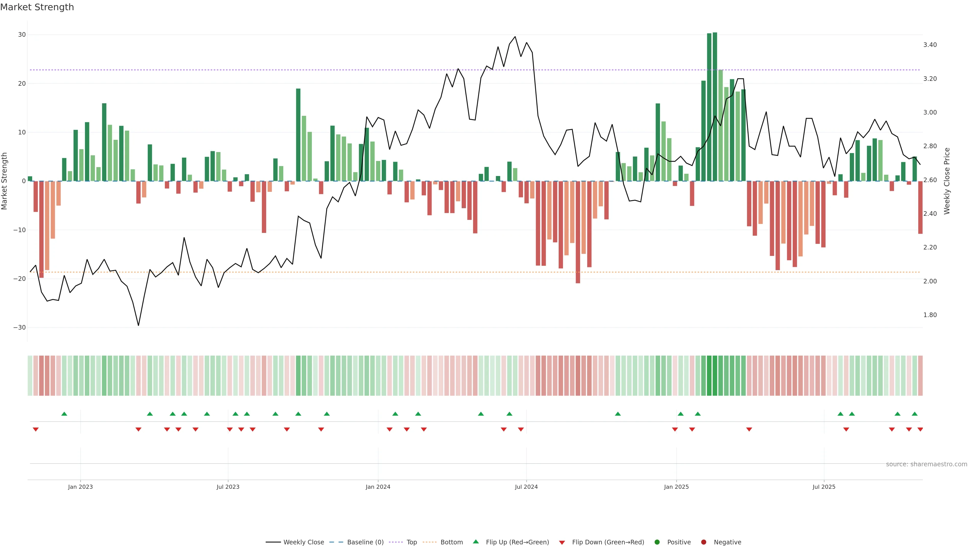Click the Bottom orange dotted legend icon
The width and height of the screenshot is (980, 551).
coord(430,542)
